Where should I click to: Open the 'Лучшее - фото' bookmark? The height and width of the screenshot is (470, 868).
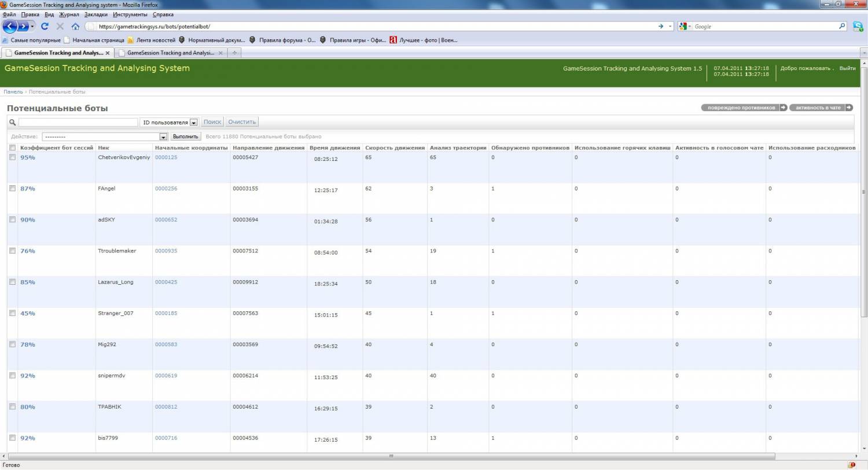424,40
